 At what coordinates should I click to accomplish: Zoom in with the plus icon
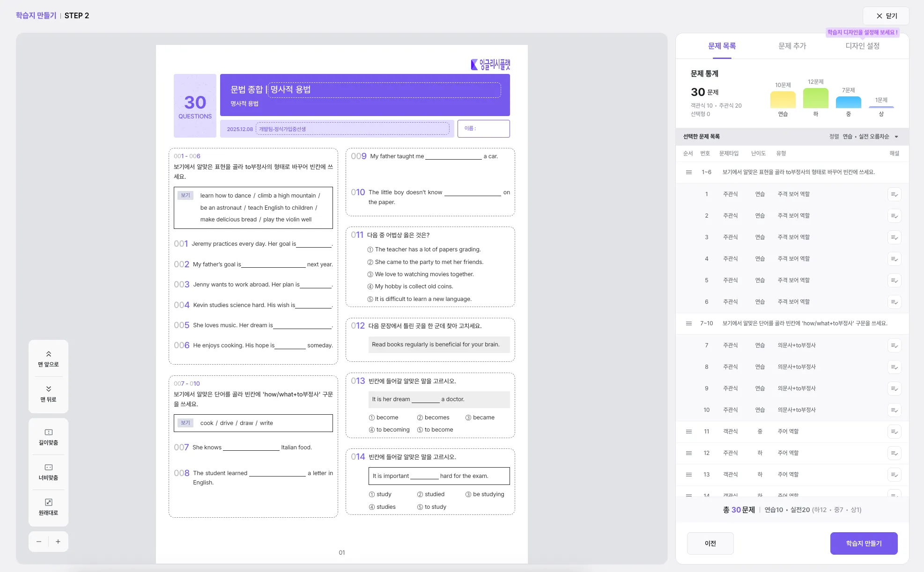(58, 542)
